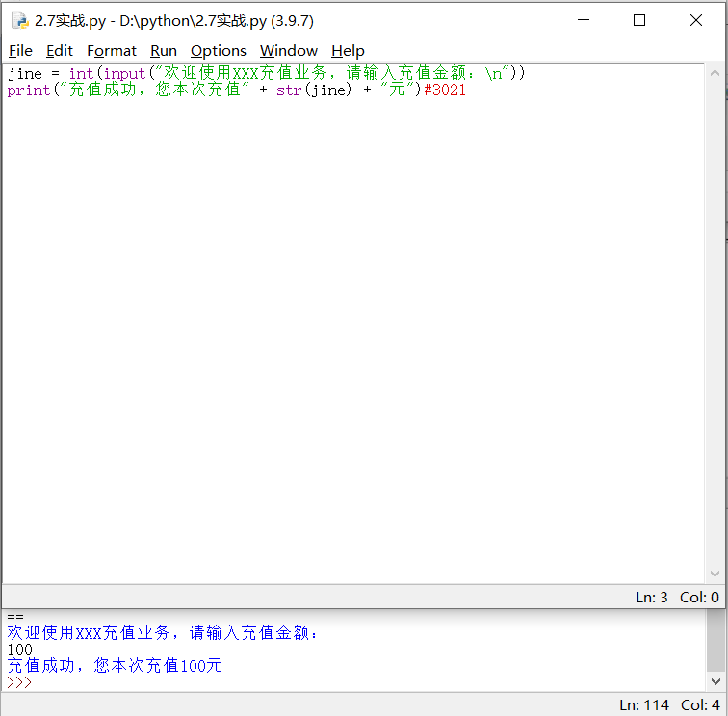Open the Window menu
Screen dimensions: 728x716
point(288,51)
